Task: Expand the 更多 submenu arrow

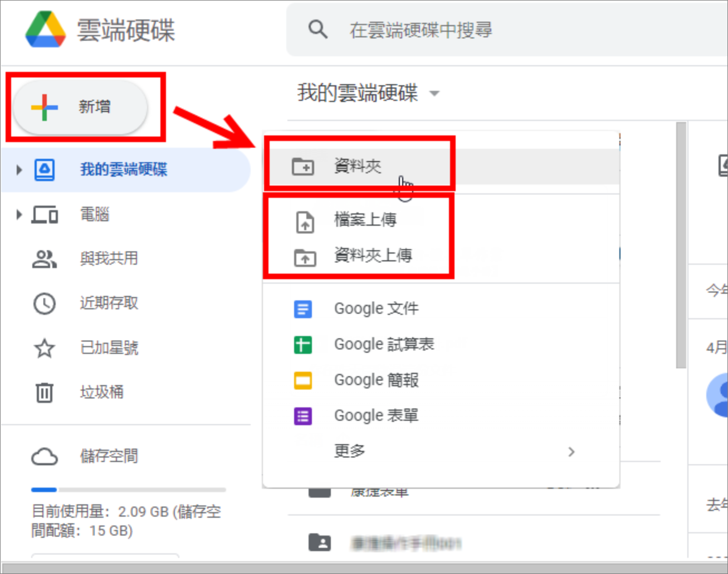Action: (571, 452)
